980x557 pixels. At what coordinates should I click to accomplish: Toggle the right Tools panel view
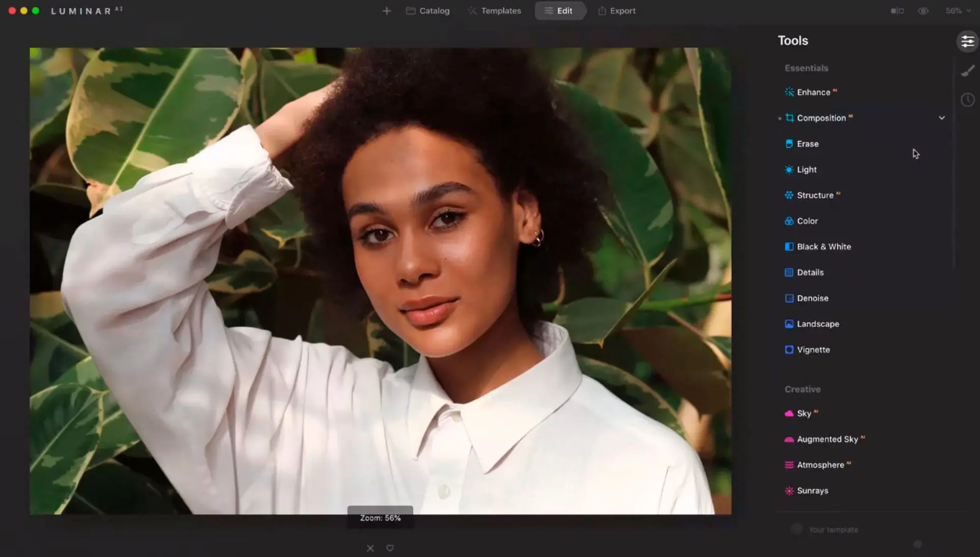coord(968,40)
